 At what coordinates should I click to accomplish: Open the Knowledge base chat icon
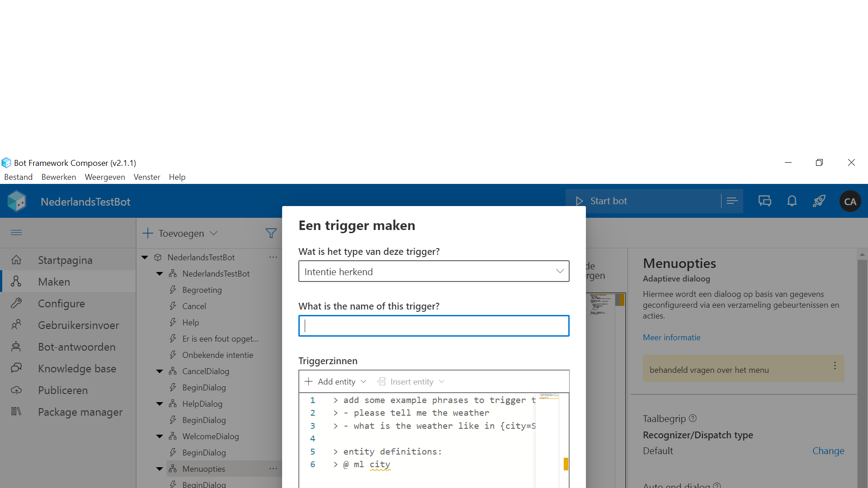[16, 368]
